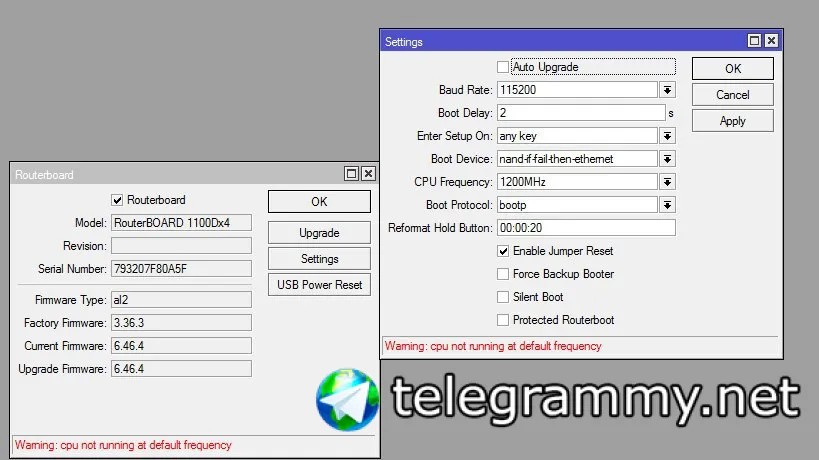Open the Baud Rate dropdown arrow
The width and height of the screenshot is (819, 460).
[668, 90]
